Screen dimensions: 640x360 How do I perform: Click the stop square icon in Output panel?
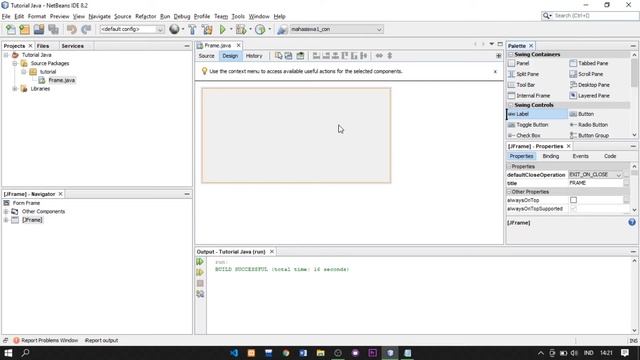(x=200, y=283)
